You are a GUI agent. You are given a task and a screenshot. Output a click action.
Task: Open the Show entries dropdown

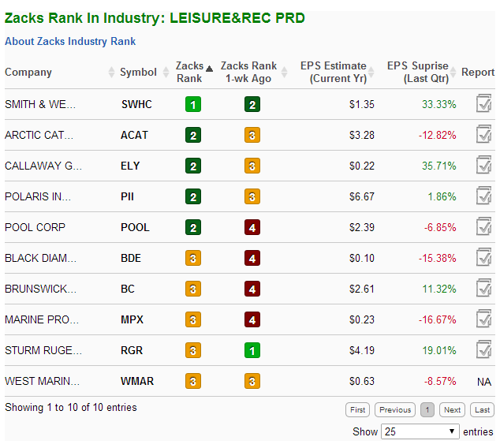coord(420,431)
